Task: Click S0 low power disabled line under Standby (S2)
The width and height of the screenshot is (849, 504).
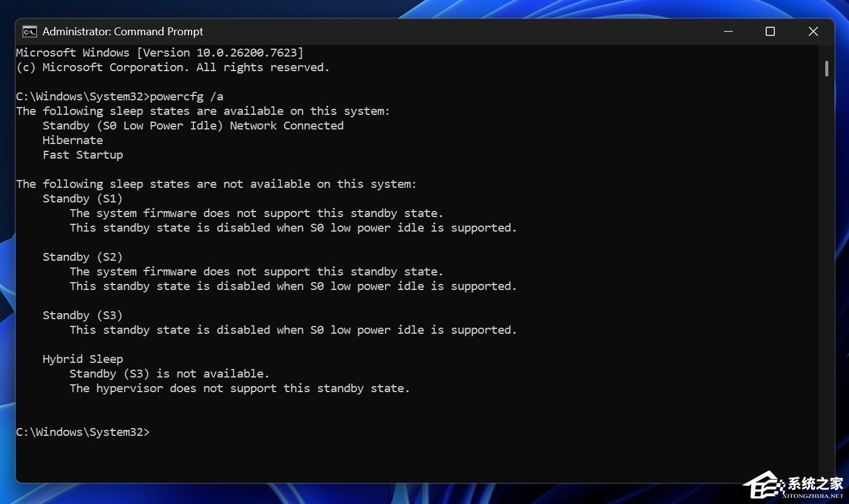Action: coord(293,286)
